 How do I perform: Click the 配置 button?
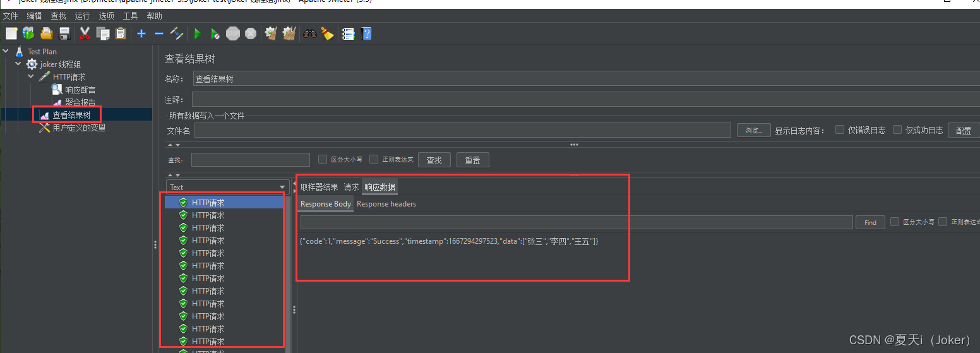point(964,131)
